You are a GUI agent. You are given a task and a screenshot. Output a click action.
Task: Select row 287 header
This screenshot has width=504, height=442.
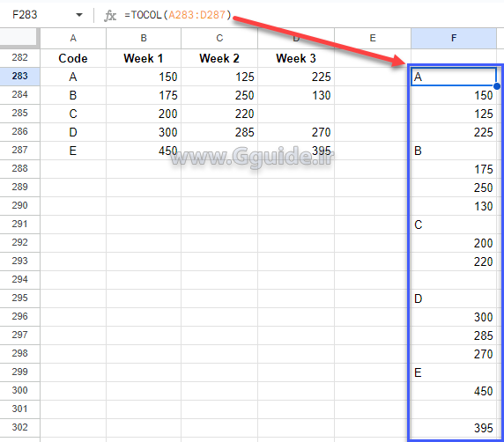tap(19, 151)
